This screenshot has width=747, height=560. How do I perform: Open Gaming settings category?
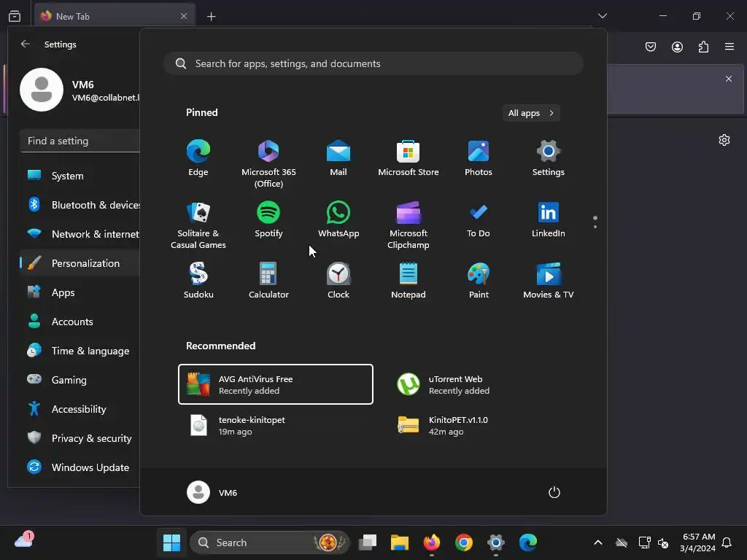80,379
